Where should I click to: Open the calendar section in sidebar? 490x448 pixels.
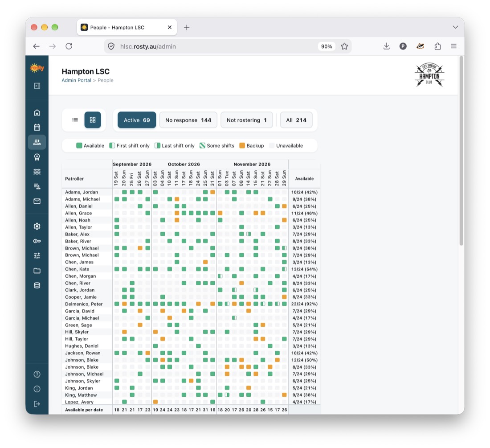click(37, 127)
